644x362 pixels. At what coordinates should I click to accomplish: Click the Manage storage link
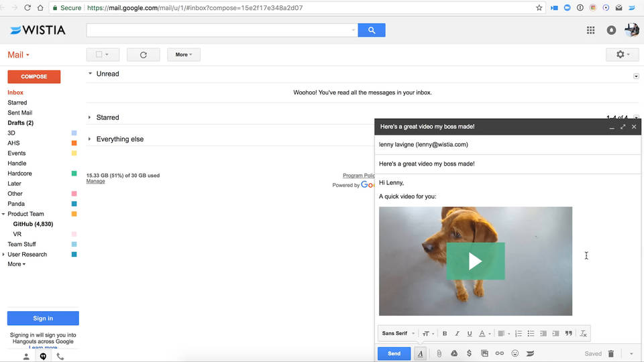pos(95,181)
